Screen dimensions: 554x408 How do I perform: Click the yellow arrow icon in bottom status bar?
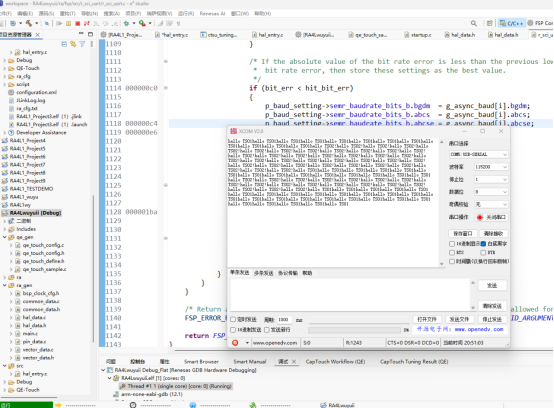58,405
